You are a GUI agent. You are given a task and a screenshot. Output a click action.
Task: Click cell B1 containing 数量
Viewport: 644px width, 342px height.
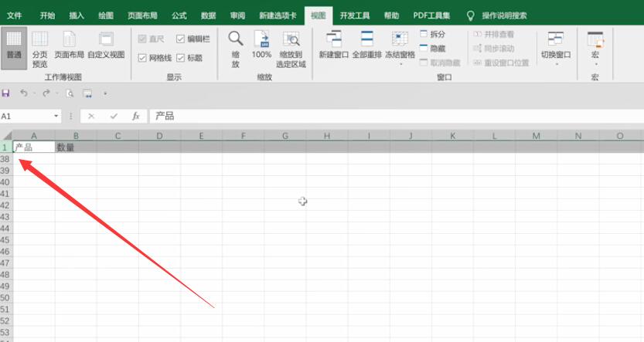tap(76, 147)
